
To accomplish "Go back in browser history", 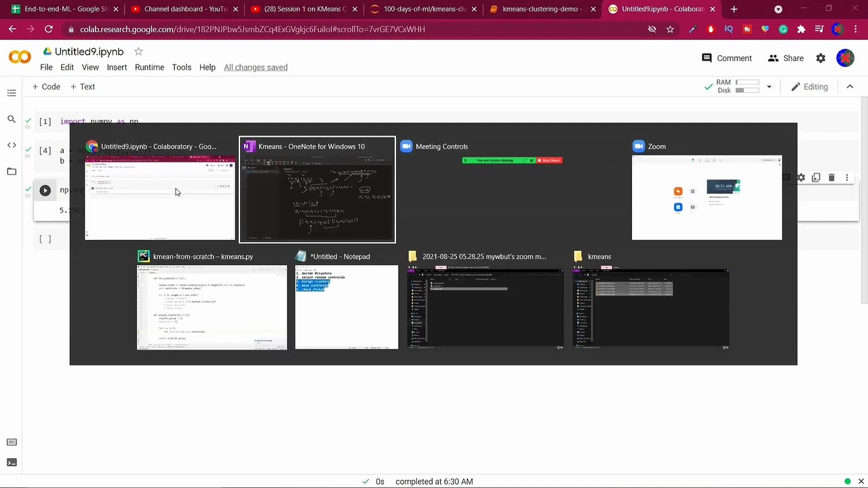I will (x=12, y=29).
